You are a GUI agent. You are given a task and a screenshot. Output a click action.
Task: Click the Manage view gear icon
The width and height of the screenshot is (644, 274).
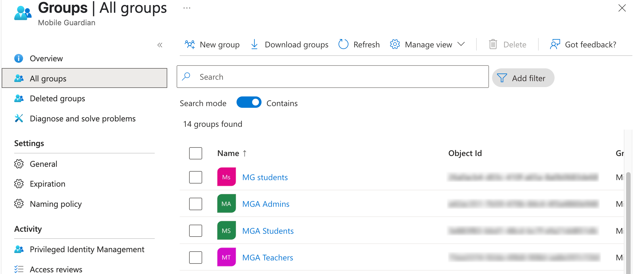(395, 44)
